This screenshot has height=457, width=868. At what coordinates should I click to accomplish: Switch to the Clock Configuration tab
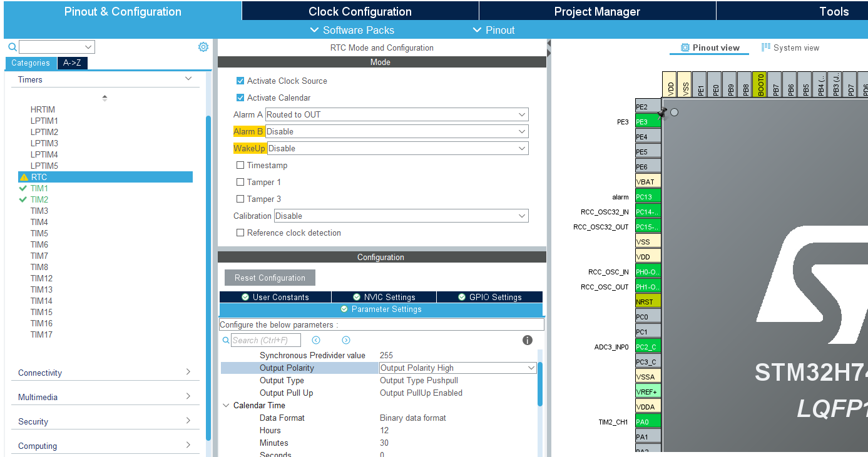point(360,11)
